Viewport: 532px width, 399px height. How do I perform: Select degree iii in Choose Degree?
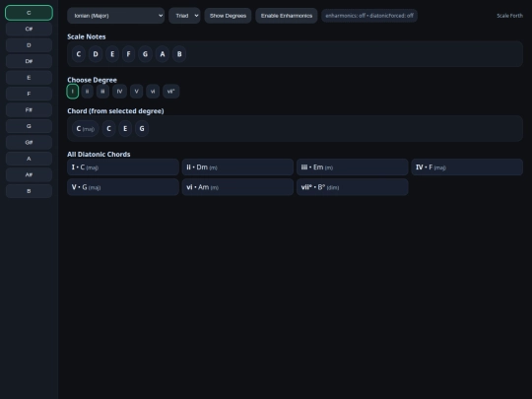click(102, 92)
